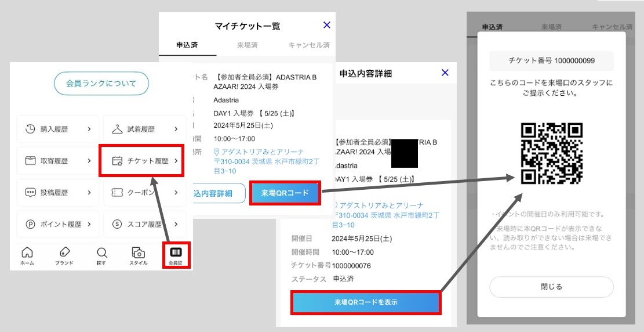Open the 会員証 barcode icon
This screenshot has width=644, height=332.
click(176, 252)
